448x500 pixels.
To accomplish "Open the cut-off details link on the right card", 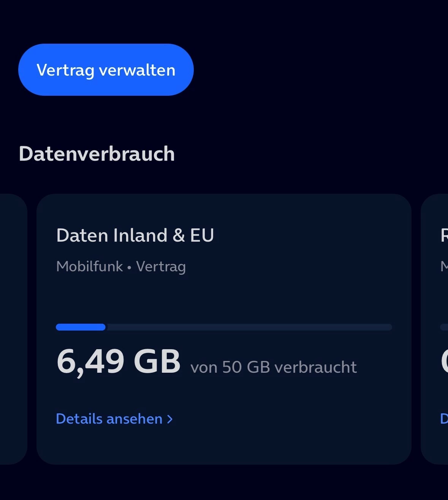I will click(x=444, y=419).
